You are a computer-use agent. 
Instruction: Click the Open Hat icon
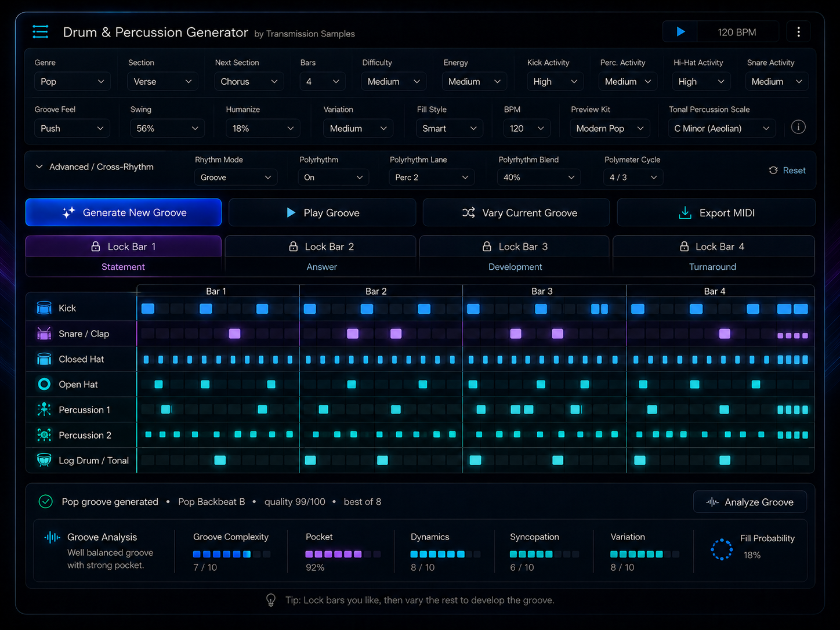tap(44, 384)
